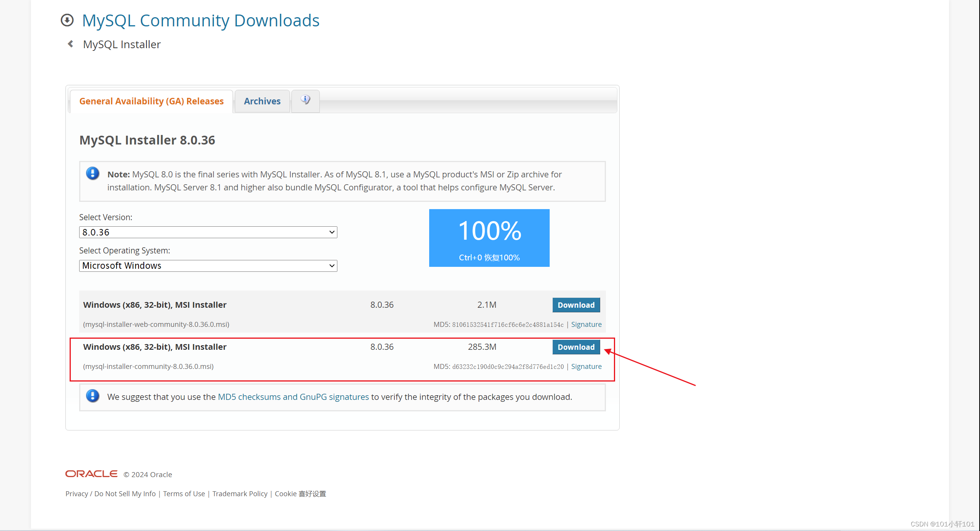Screen dimensions: 980x531
Task: Click the download circle icon beside page title
Action: click(67, 20)
